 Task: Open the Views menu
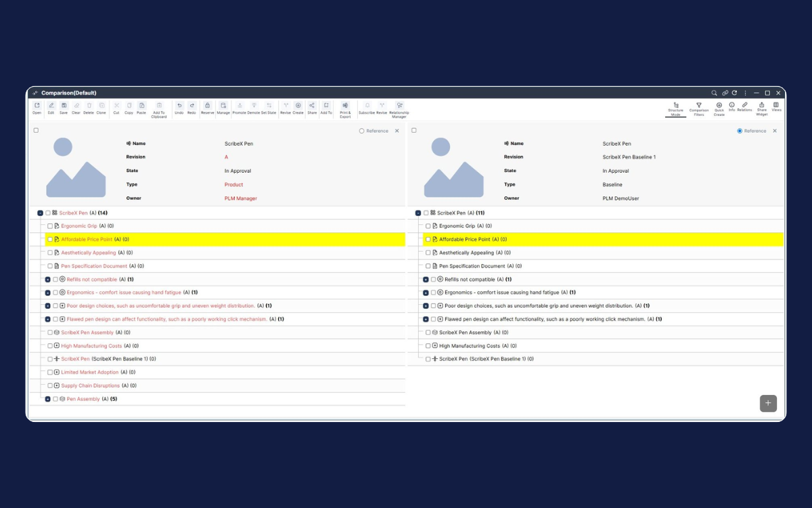click(x=776, y=106)
